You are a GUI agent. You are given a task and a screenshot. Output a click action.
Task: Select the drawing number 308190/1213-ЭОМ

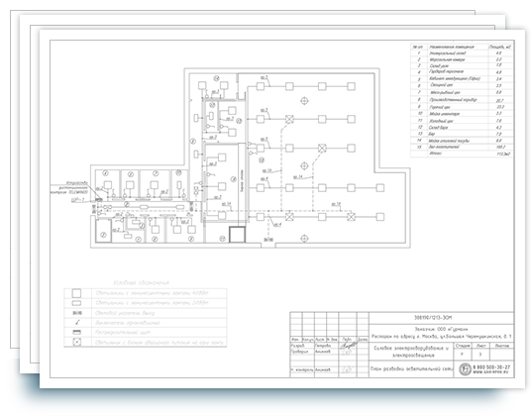(433, 318)
